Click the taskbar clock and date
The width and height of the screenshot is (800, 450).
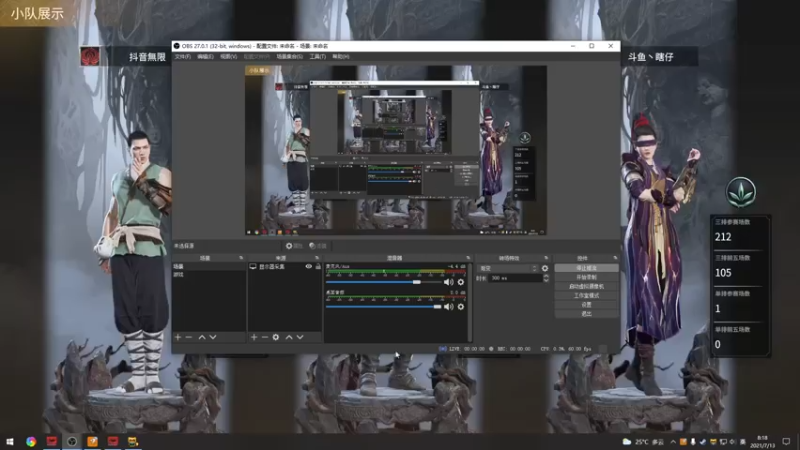pyautogui.click(x=763, y=442)
